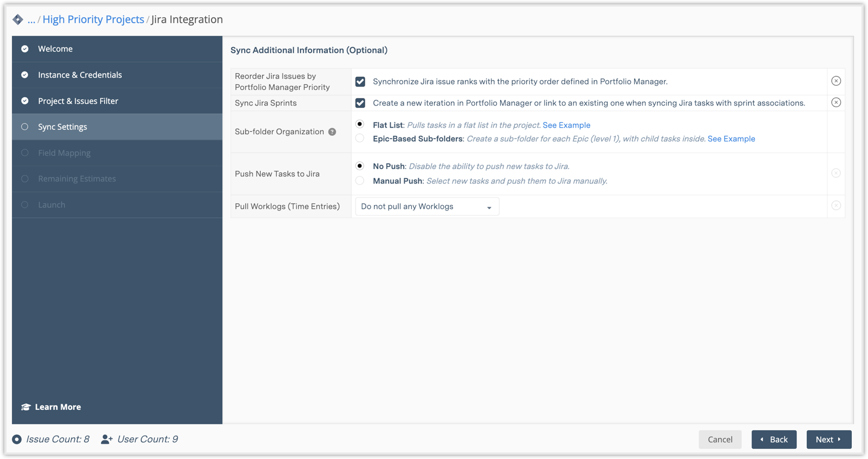Viewport: 868px width, 459px height.
Task: Open High Priority Projects breadcrumb link
Action: coord(93,19)
